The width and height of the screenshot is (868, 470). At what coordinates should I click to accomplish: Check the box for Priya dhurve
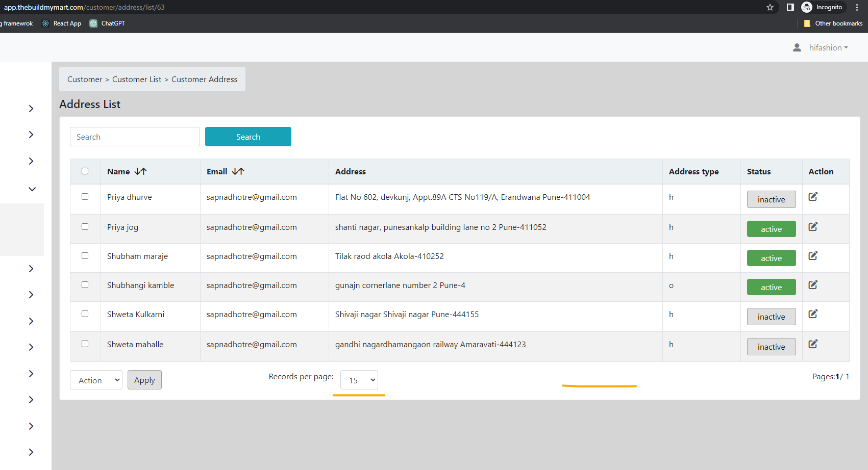point(85,197)
